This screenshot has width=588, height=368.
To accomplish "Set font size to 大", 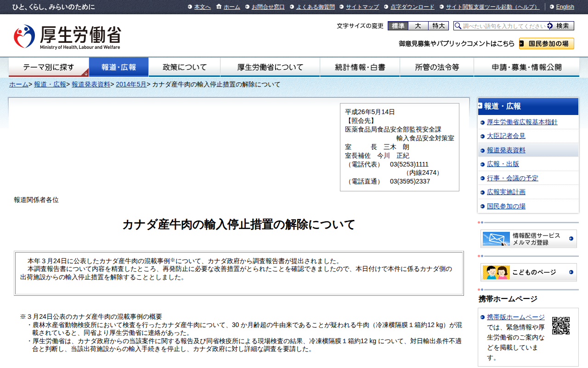I will click(418, 26).
